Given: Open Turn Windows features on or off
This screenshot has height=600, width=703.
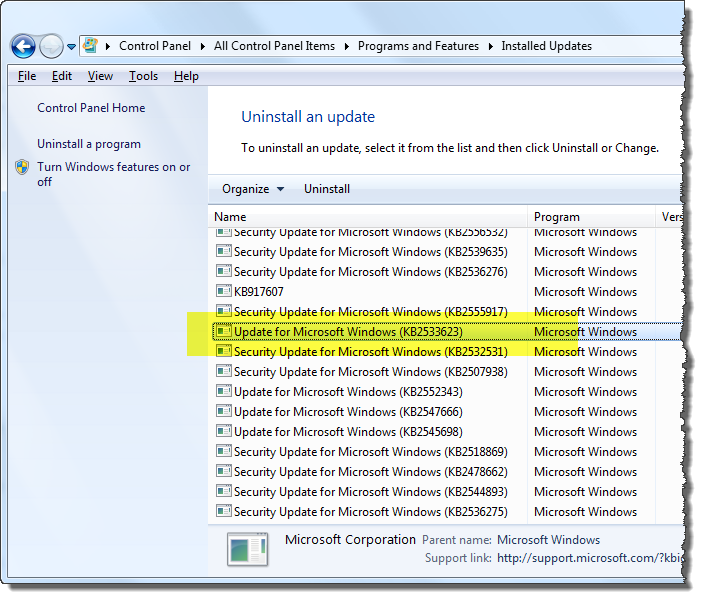Looking at the screenshot, I should coord(113,174).
